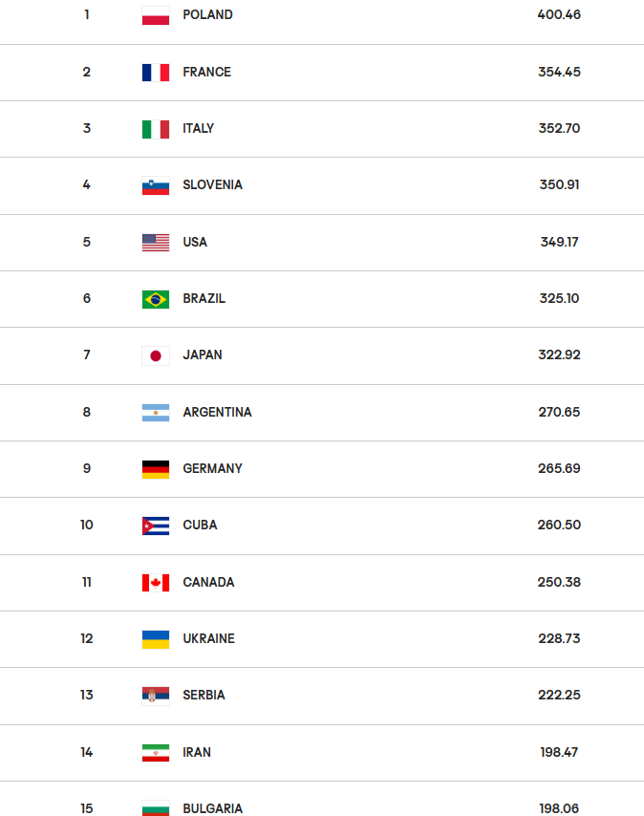This screenshot has width=644, height=816.
Task: Click the Serbia flag icon
Action: click(x=155, y=696)
